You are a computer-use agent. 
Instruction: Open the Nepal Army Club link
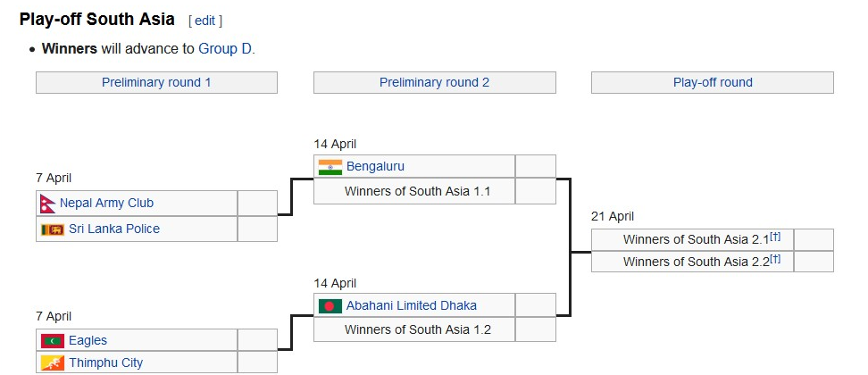click(x=106, y=204)
